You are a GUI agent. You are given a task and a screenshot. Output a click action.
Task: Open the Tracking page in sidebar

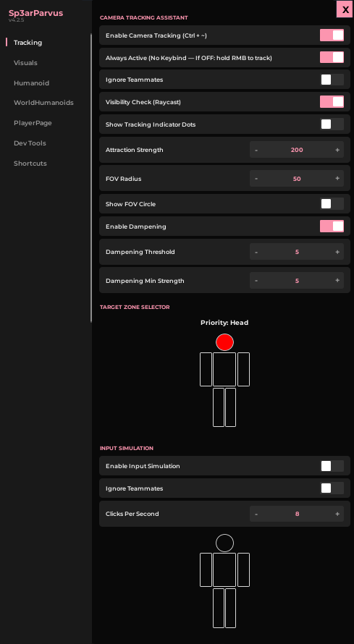[x=28, y=43]
